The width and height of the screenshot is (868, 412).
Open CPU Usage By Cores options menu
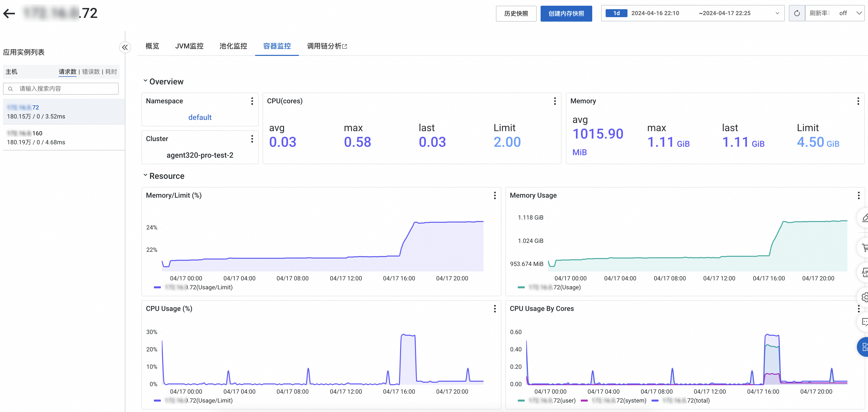tap(858, 309)
